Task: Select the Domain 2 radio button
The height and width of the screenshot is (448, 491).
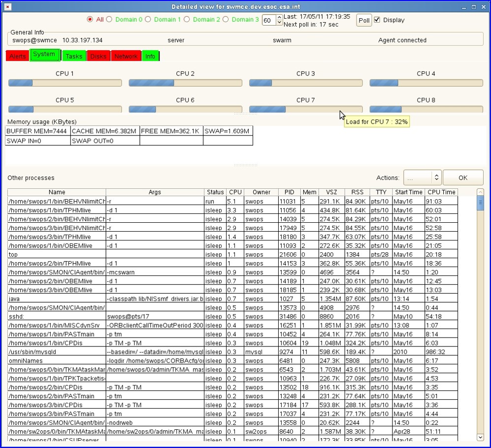Action: click(x=187, y=19)
